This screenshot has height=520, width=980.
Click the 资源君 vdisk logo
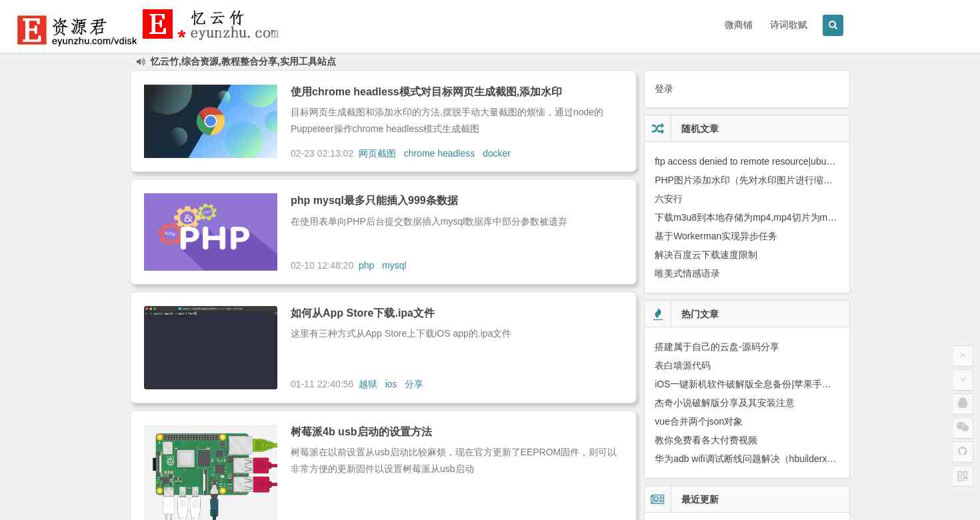[x=77, y=30]
